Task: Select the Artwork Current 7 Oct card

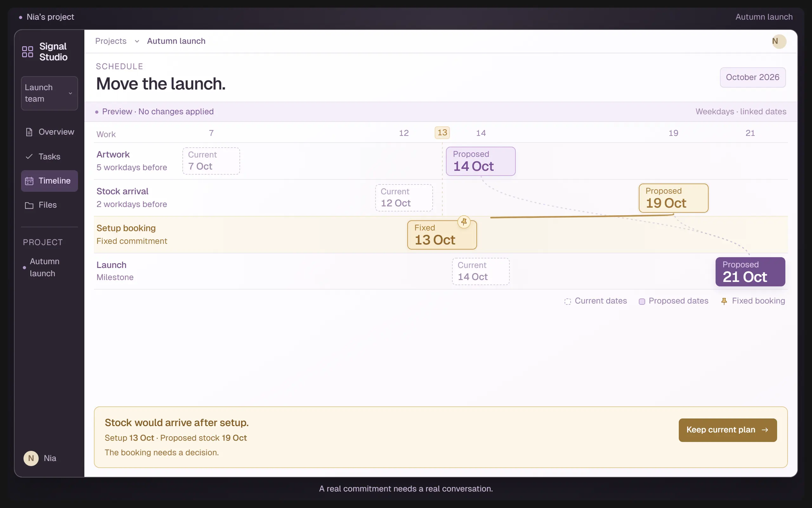Action: tap(211, 161)
